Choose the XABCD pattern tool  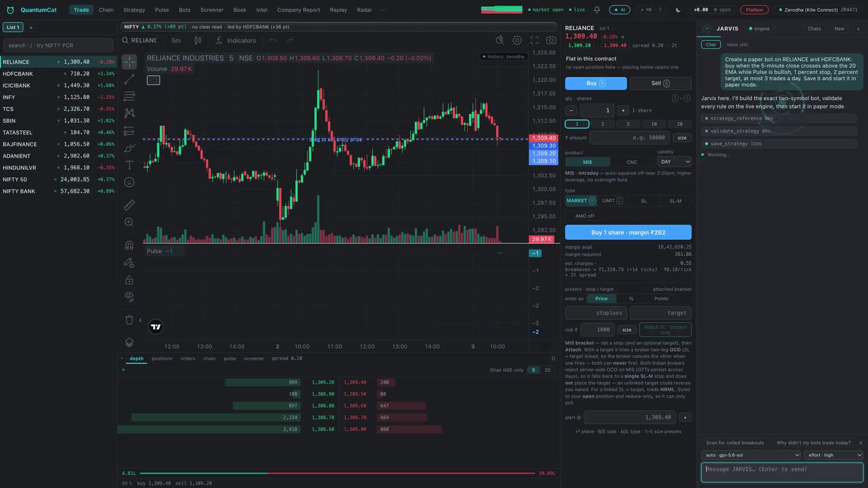coord(129,113)
